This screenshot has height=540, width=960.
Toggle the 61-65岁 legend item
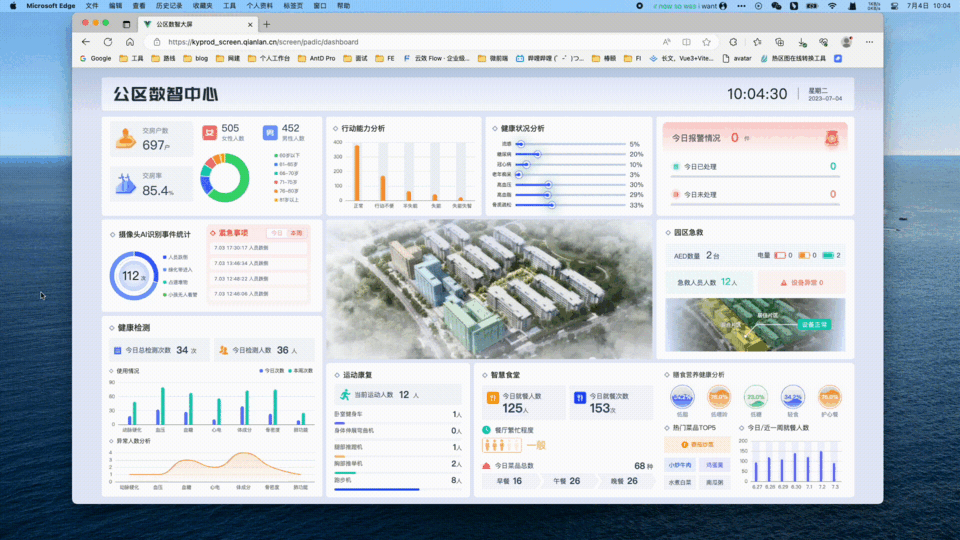[287, 164]
